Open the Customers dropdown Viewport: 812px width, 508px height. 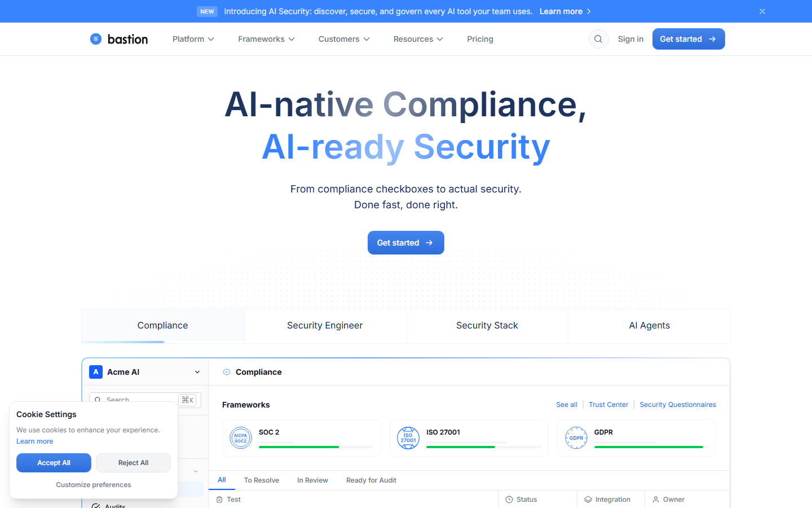pyautogui.click(x=344, y=39)
